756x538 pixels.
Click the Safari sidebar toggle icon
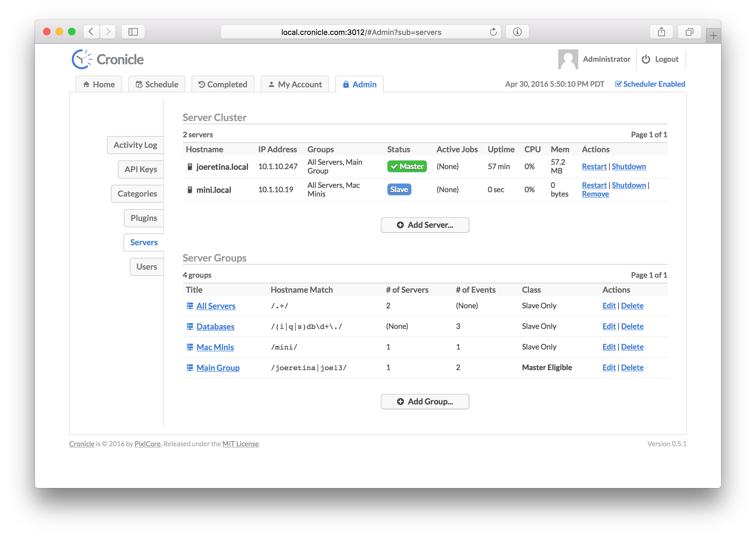[133, 32]
